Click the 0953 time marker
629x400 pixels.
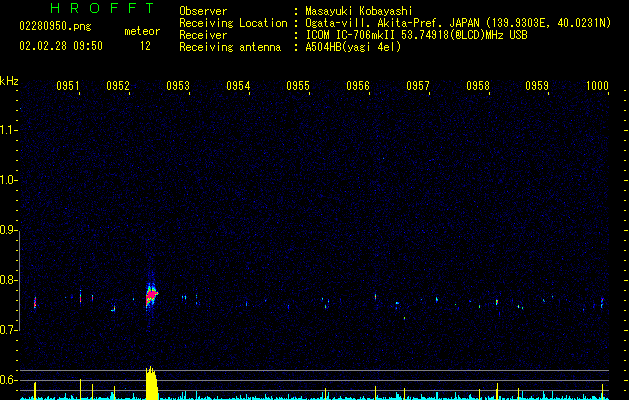[178, 86]
